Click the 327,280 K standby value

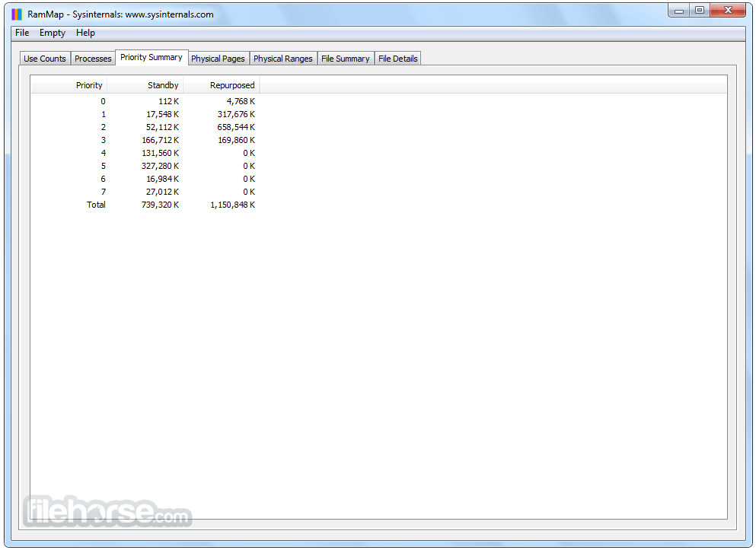pos(161,166)
